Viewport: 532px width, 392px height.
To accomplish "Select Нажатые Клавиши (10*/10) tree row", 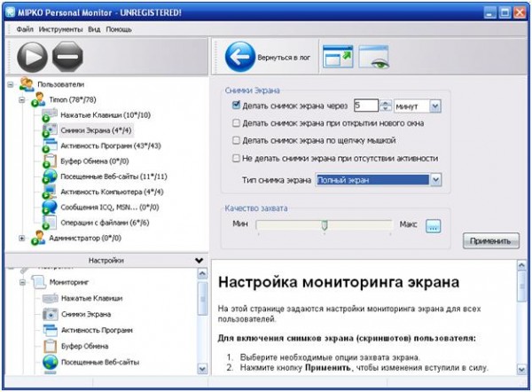I will 106,115.
